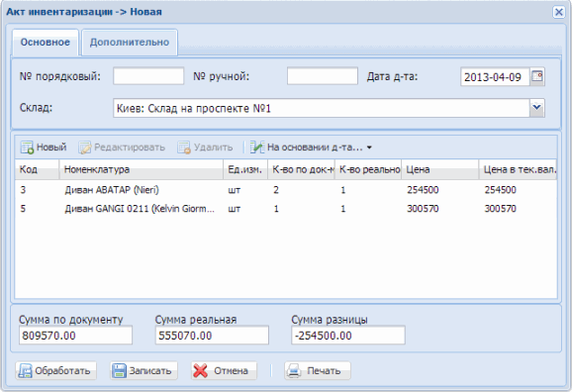Select row Диван GANGI 0211 (Kelvin Giorm...

[x=286, y=209]
